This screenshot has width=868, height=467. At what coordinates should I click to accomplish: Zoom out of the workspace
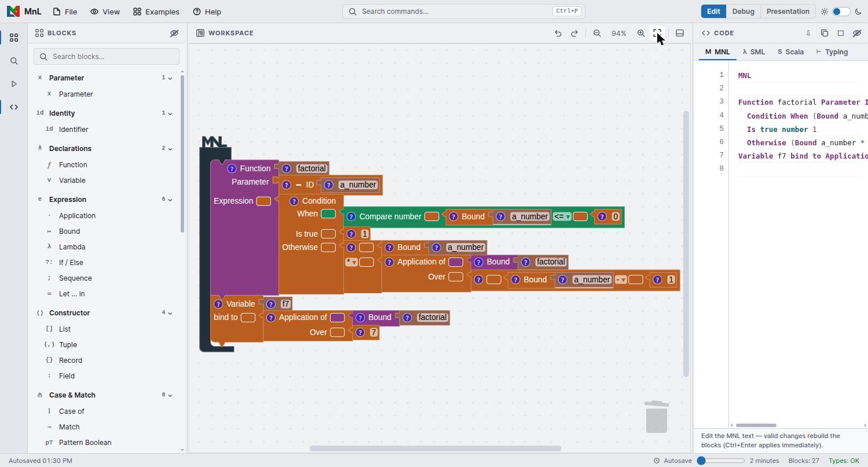(597, 33)
